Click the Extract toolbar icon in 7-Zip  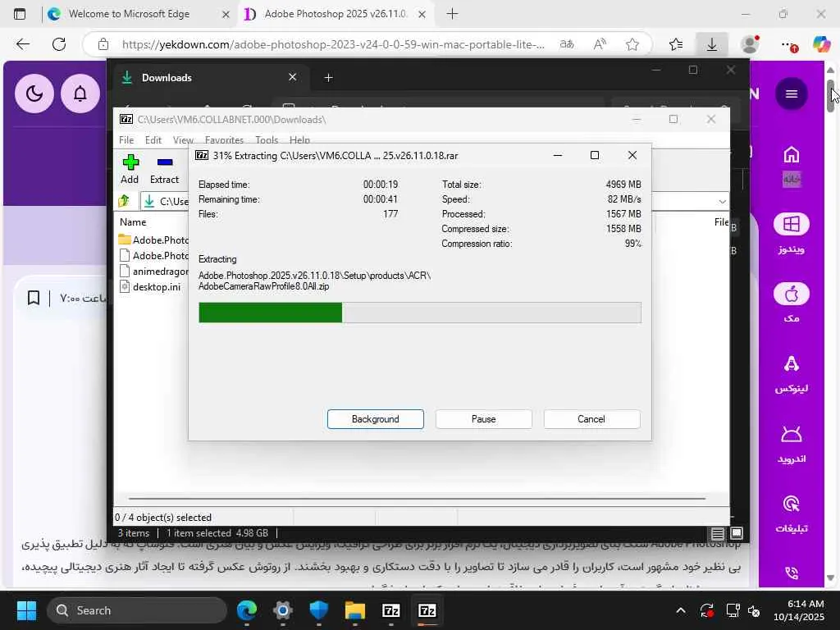coord(164,169)
